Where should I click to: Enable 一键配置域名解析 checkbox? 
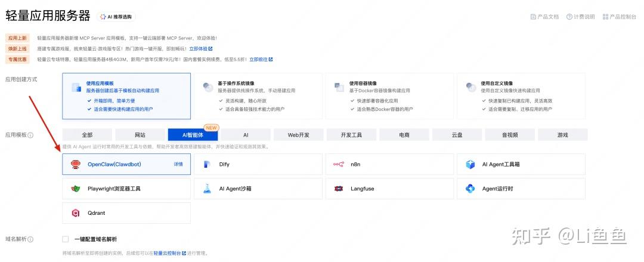click(x=66, y=239)
